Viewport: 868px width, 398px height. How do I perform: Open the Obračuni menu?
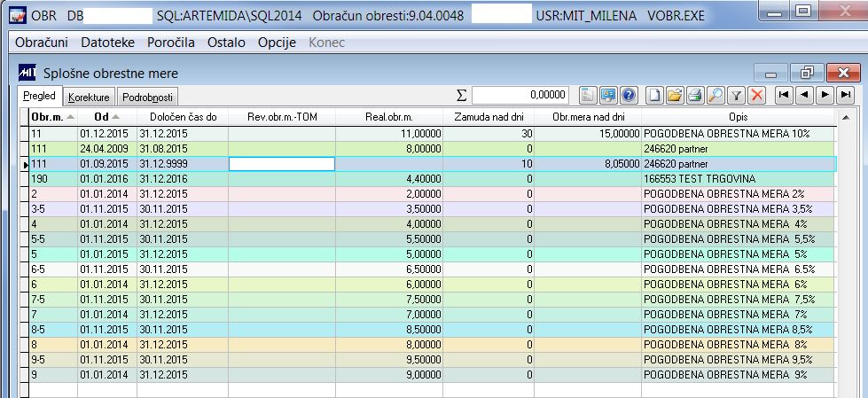(42, 43)
